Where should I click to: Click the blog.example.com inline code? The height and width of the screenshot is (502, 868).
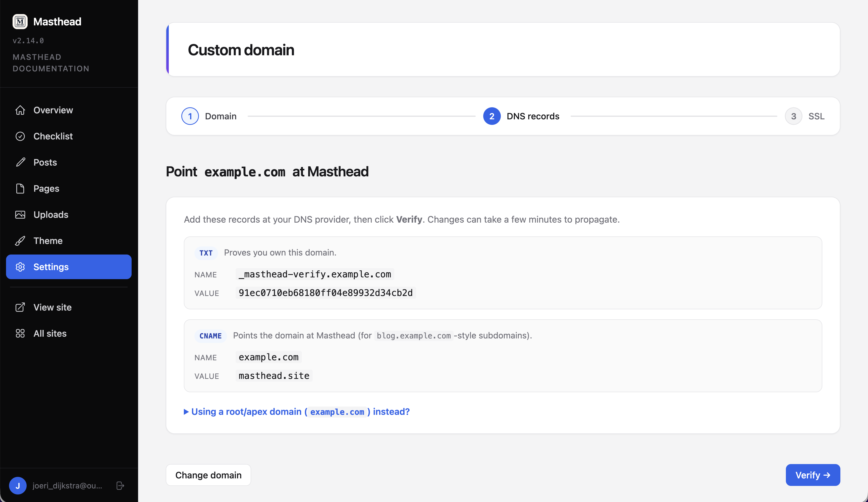pyautogui.click(x=414, y=336)
